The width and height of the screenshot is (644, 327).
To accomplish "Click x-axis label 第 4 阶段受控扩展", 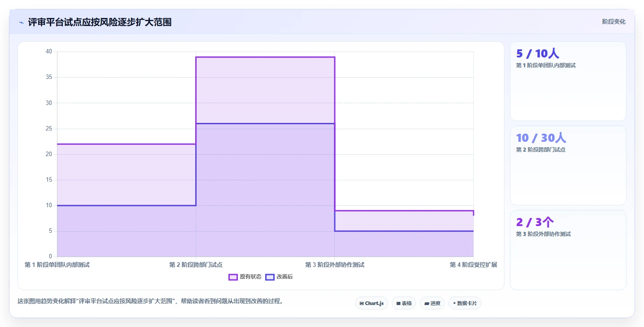I will tap(473, 265).
